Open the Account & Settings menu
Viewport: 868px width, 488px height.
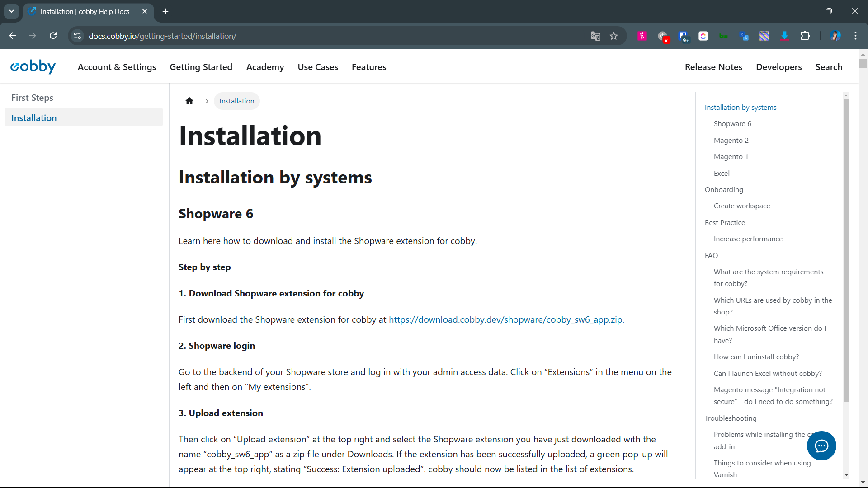[117, 67]
